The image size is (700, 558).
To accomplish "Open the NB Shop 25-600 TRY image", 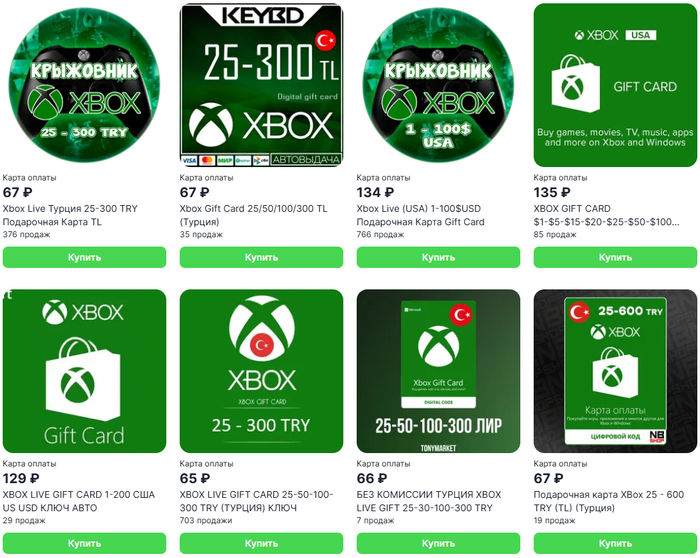I will (x=615, y=371).
